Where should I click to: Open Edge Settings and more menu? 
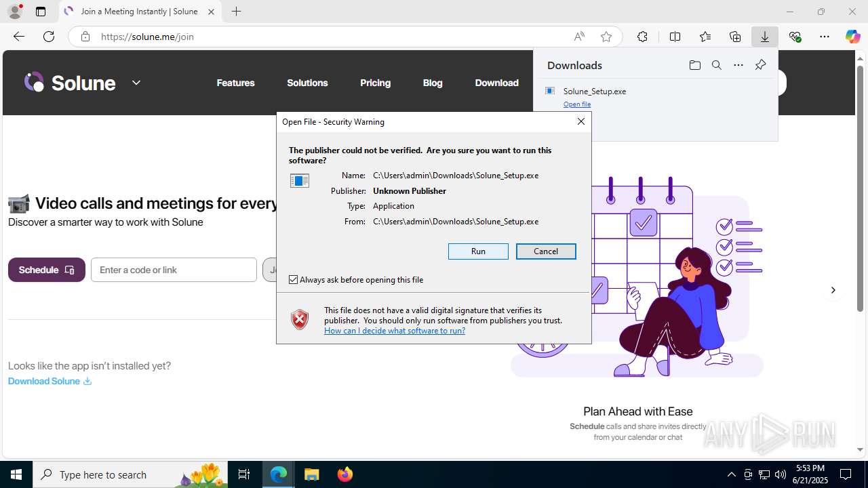click(825, 37)
